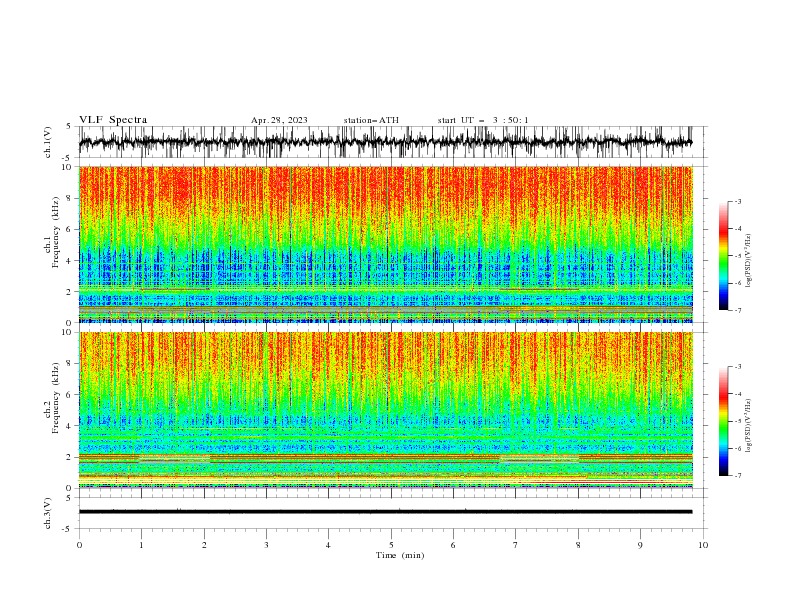Click the "2" kHz tick of ch.1 spectrogram

click(69, 292)
